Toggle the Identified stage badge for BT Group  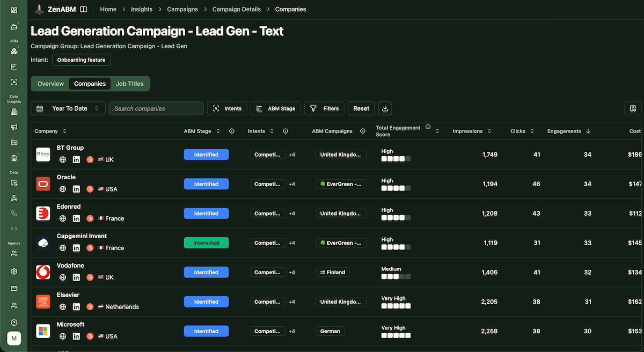pyautogui.click(x=206, y=154)
